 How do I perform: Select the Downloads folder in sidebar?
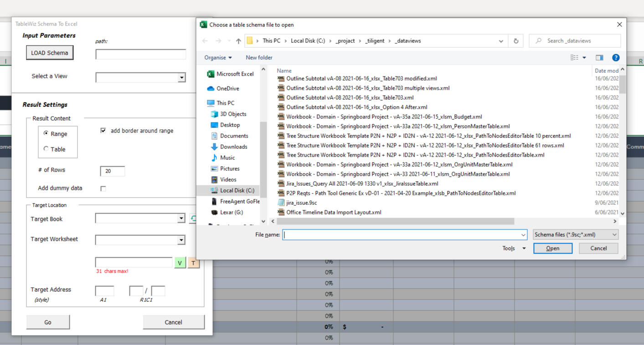coord(233,147)
